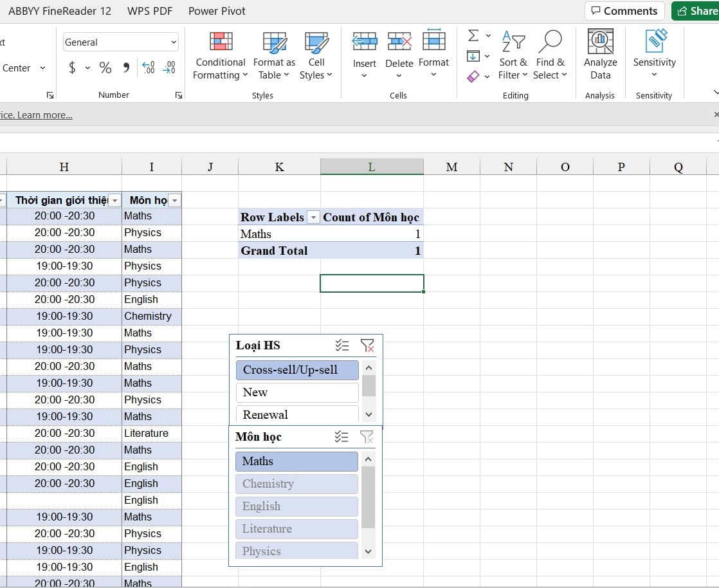This screenshot has height=588, width=719.
Task: Select Cross-sell/Up-sell in Loại HS slicer
Action: coord(297,370)
